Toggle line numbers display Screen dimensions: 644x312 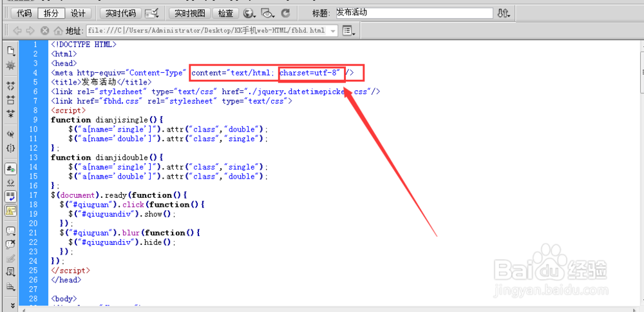click(x=11, y=168)
